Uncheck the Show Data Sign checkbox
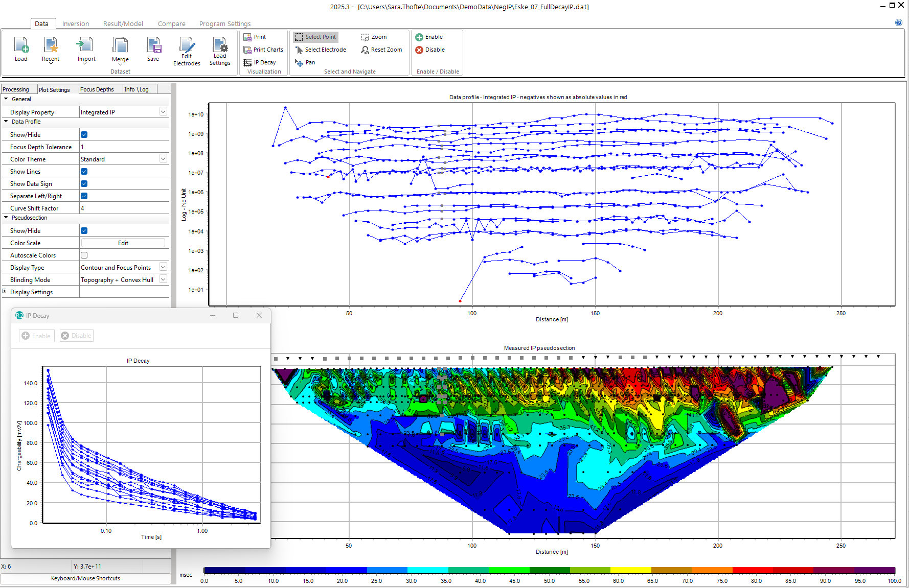This screenshot has width=909, height=588. click(x=84, y=184)
